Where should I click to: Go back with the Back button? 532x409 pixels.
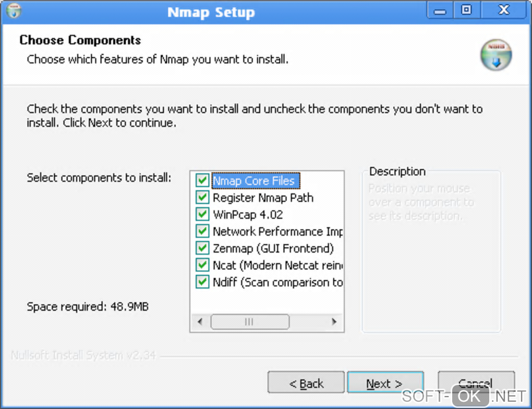(x=306, y=384)
